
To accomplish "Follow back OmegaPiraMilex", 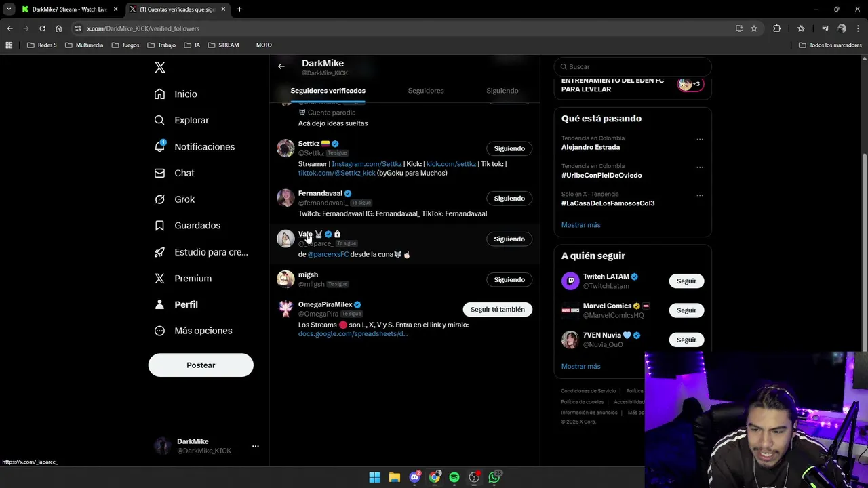I will coord(498,310).
